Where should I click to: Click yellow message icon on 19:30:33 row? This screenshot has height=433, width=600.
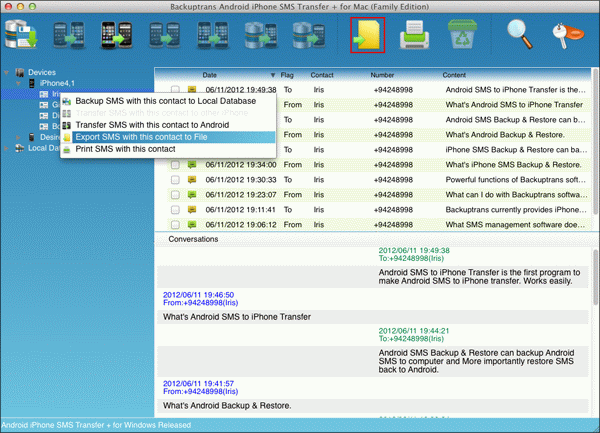click(192, 179)
